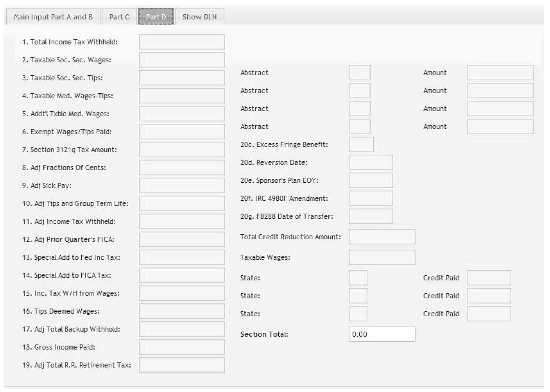Click the Total Credit Reduction Amount field
This screenshot has height=392, width=550.
[x=382, y=237]
